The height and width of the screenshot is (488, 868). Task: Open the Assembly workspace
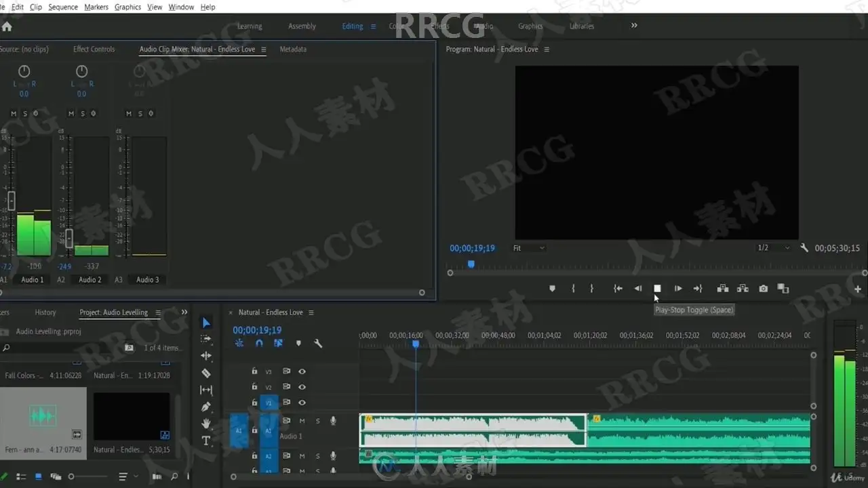[302, 26]
